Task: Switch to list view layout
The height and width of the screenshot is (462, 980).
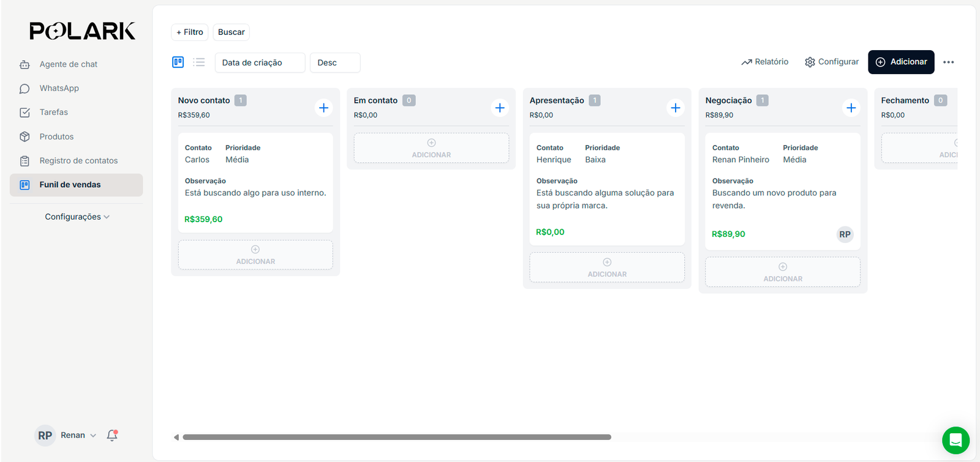Action: click(199, 62)
